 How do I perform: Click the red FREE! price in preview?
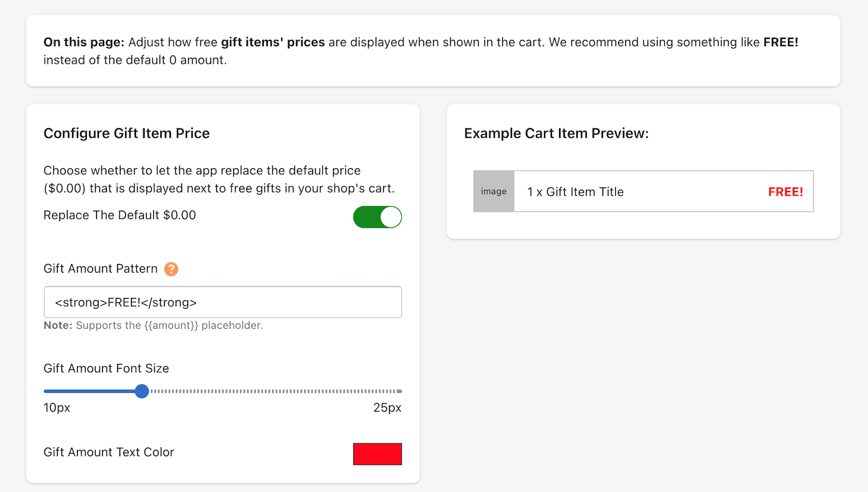pos(785,192)
